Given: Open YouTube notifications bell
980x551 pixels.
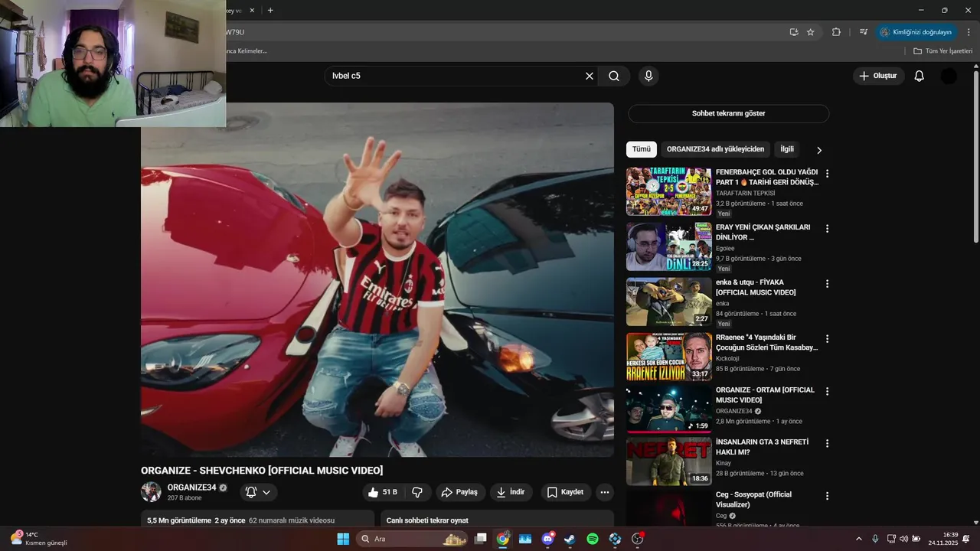Looking at the screenshot, I should 920,76.
